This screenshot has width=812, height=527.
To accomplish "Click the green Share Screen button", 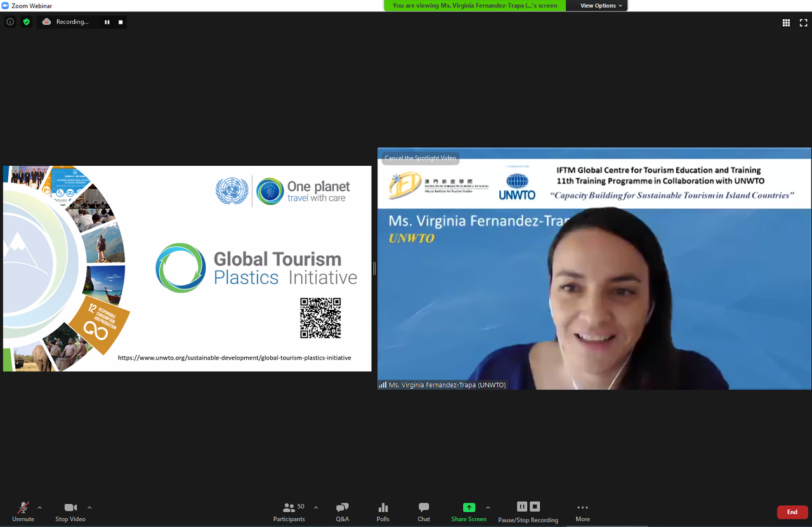I will [469, 512].
